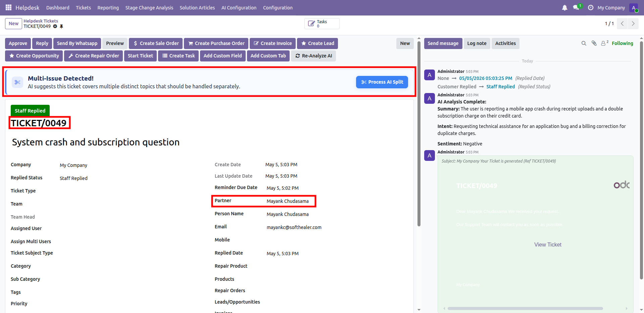Open the notifications bell icon
Image resolution: width=644 pixels, height=313 pixels.
coord(565,7)
